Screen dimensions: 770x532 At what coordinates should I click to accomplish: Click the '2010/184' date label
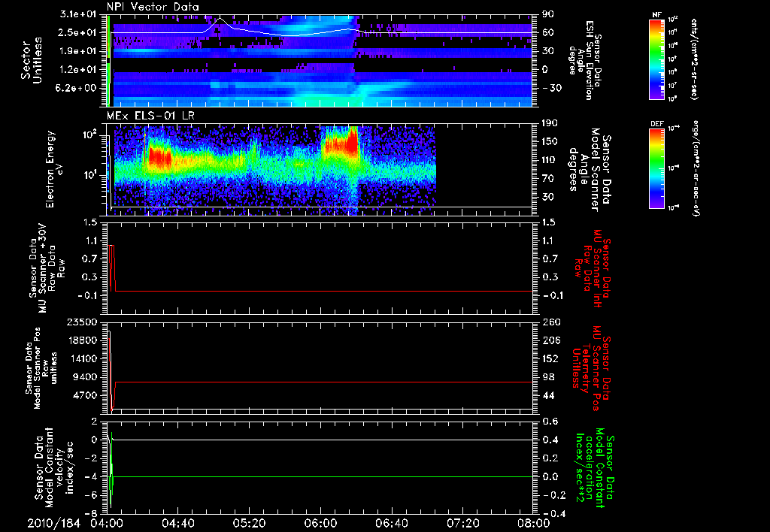pos(53,523)
